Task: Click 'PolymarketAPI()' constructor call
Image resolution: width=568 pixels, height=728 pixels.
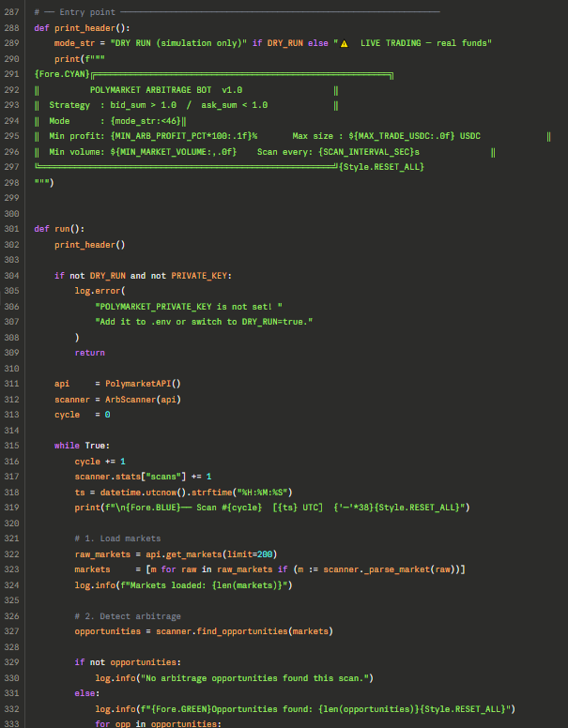Action: tap(143, 384)
